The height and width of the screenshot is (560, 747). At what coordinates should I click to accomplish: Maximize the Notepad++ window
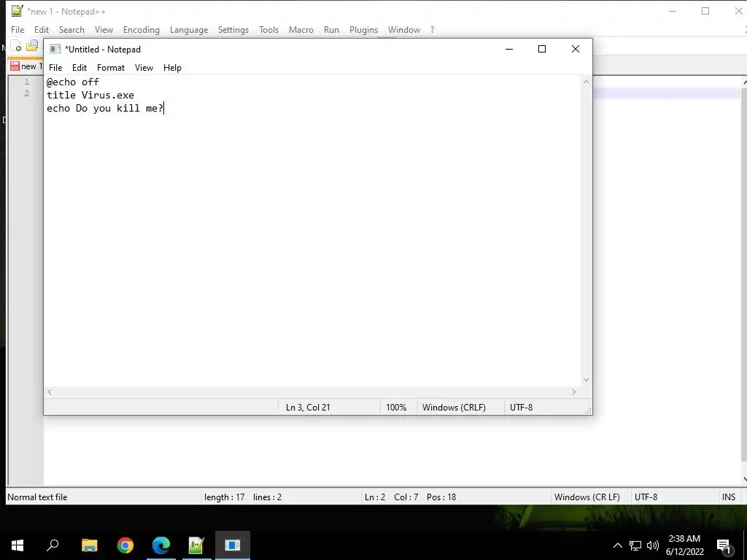pyautogui.click(x=705, y=11)
